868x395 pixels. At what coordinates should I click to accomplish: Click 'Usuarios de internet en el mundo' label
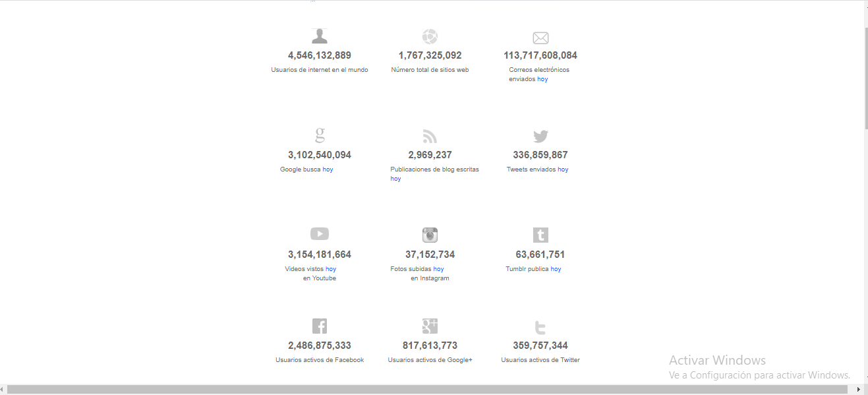pyautogui.click(x=320, y=70)
